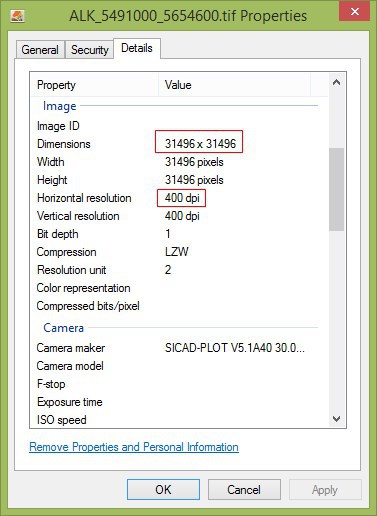Select the Vertical resolution label
Image resolution: width=377 pixels, height=516 pixels.
click(78, 216)
